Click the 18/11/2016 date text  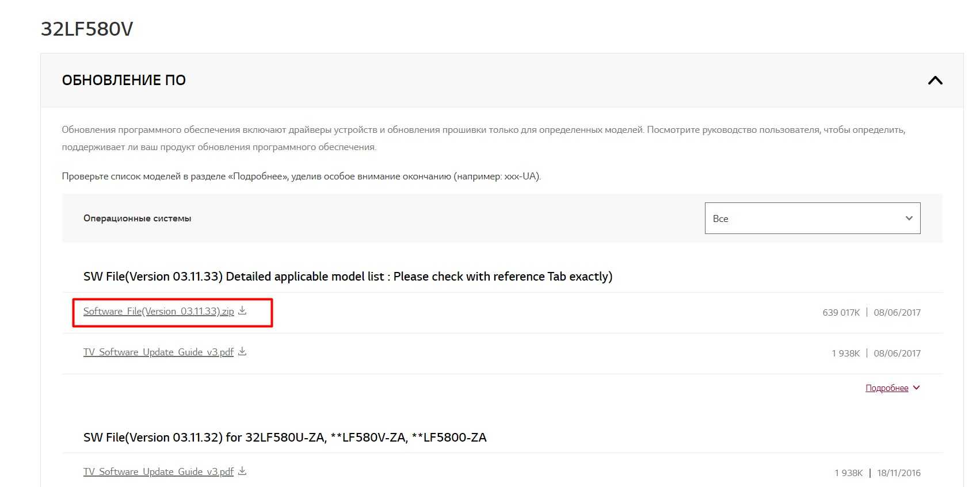[898, 473]
